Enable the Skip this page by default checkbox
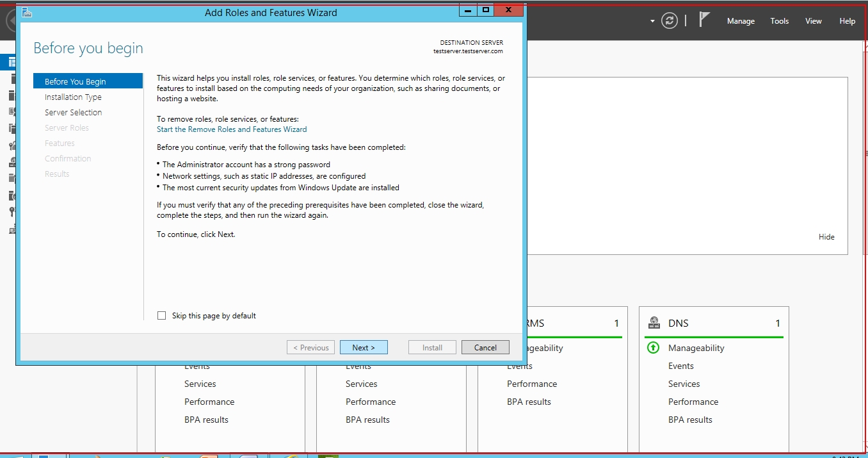Image resolution: width=868 pixels, height=458 pixels. point(162,316)
